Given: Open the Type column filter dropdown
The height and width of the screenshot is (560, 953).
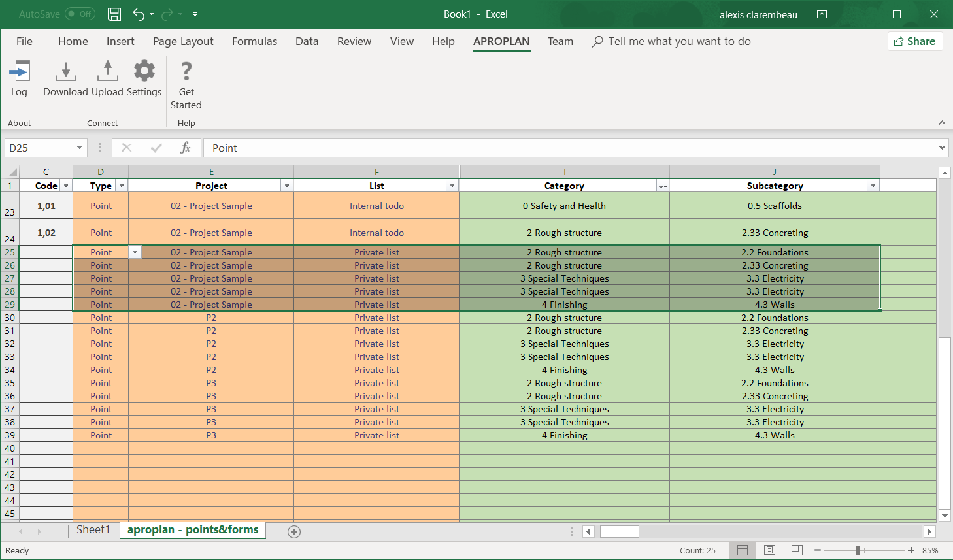Looking at the screenshot, I should point(122,186).
